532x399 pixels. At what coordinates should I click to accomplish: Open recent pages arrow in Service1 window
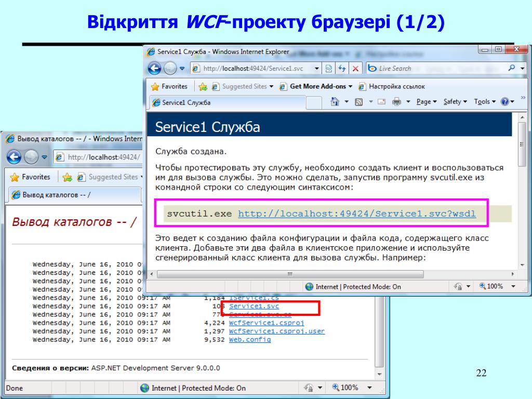(x=182, y=68)
